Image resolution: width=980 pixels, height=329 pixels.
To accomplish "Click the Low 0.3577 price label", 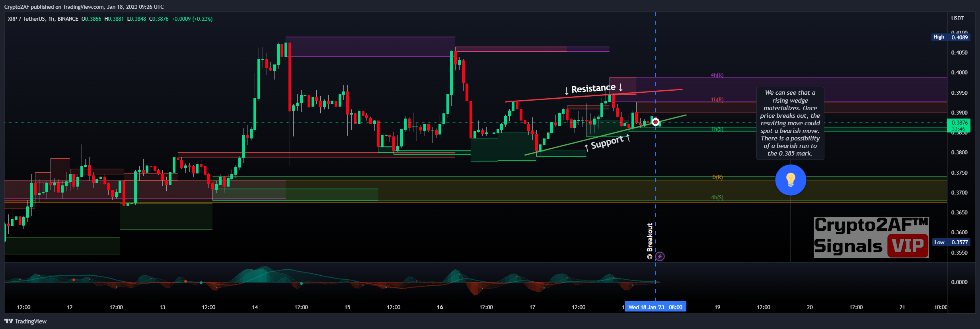I will tap(951, 242).
